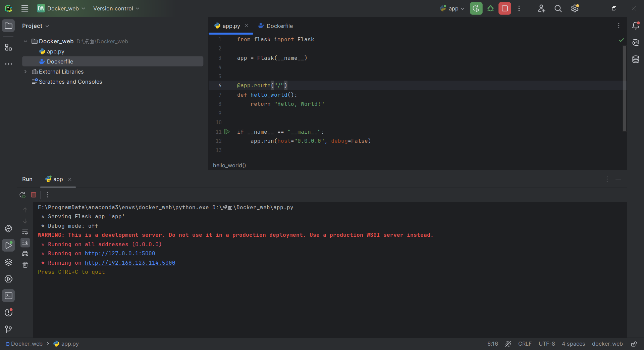The height and width of the screenshot is (350, 644).
Task: Start the Debug app bug icon
Action: pyautogui.click(x=490, y=8)
